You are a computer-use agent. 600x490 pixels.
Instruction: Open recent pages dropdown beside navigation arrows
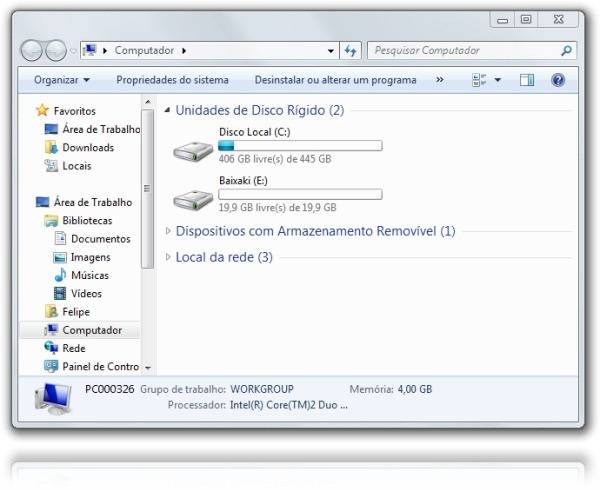[x=73, y=50]
